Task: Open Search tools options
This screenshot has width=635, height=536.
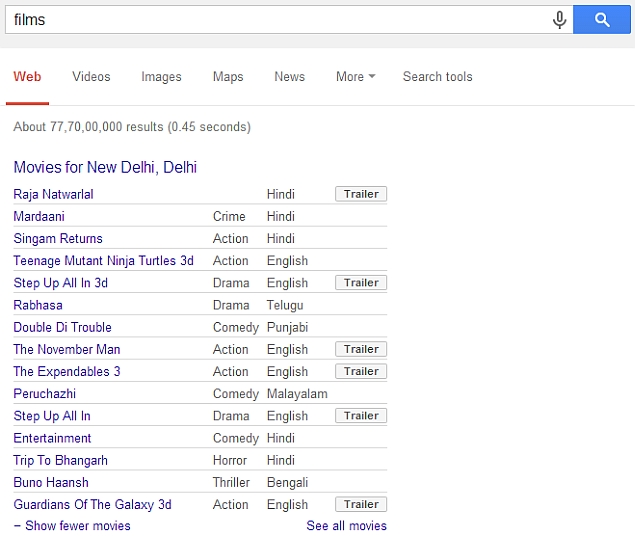Action: tap(437, 77)
